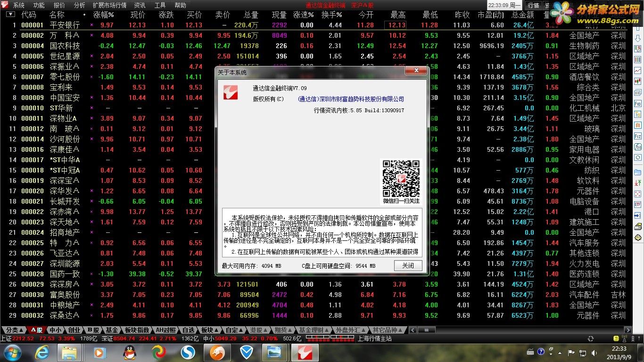The height and width of the screenshot is (362, 644).
Task: Open the grid table icon in right sidebar
Action: (638, 59)
